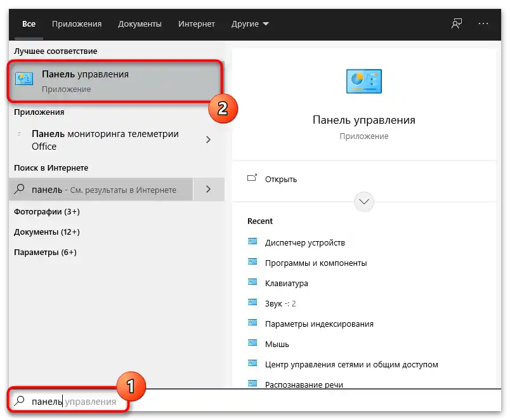Click the small icon beside Панель мониторинга телеметрии
This screenshot has height=420, width=510.
19,133
